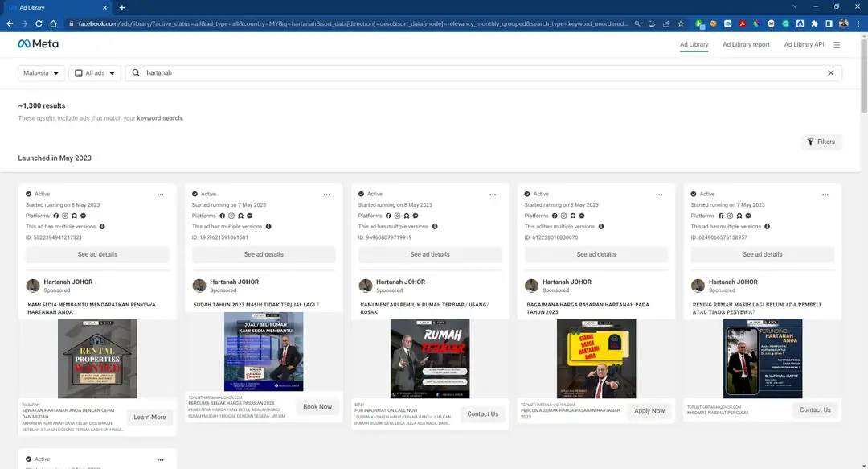The height and width of the screenshot is (469, 868).
Task: Open the hamburger menu beside Ad Library API
Action: click(x=836, y=44)
